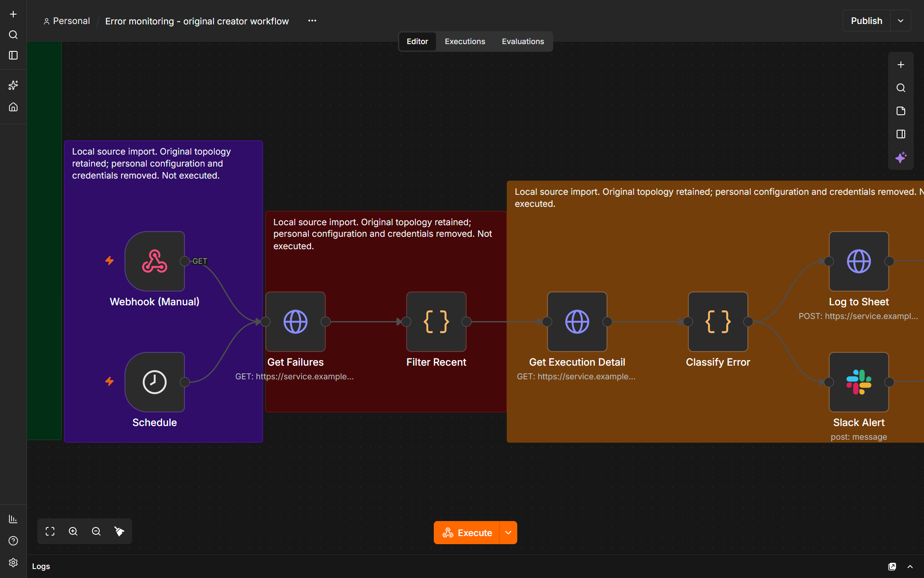The image size is (924, 578).
Task: Click the Logs label
Action: click(x=41, y=566)
